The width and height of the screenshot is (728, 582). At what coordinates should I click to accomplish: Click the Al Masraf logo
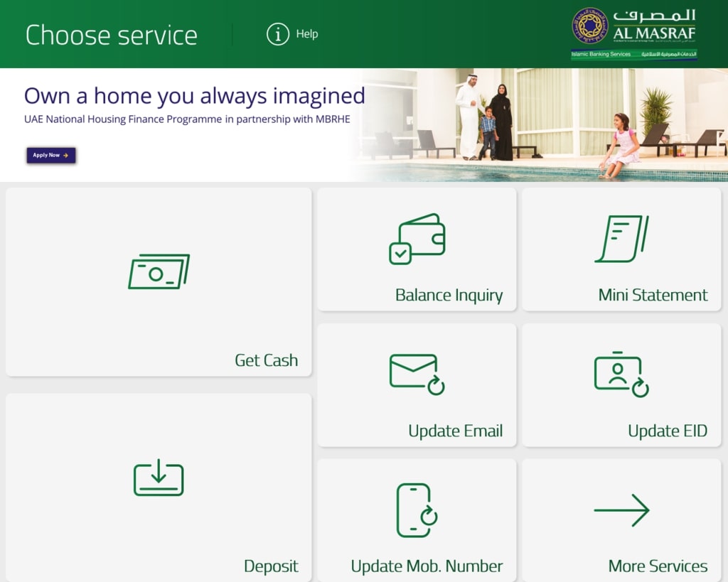coord(634,33)
